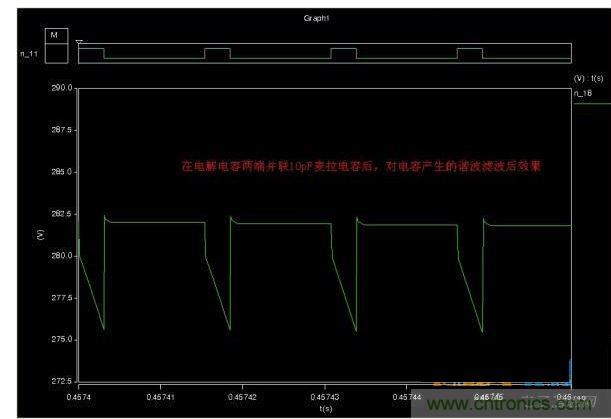This screenshot has height=419, width=611.
Task: Click the 0.45743 x-axis tick label
Action: pyautogui.click(x=325, y=396)
